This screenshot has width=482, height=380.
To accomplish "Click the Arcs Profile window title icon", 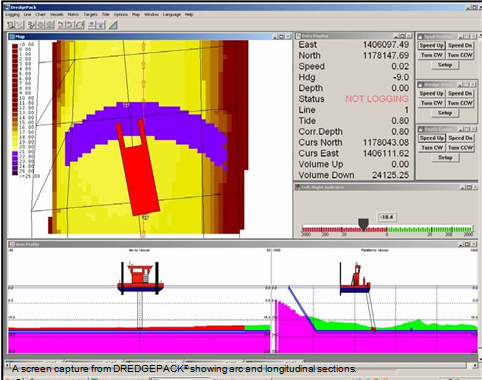I will [12, 244].
